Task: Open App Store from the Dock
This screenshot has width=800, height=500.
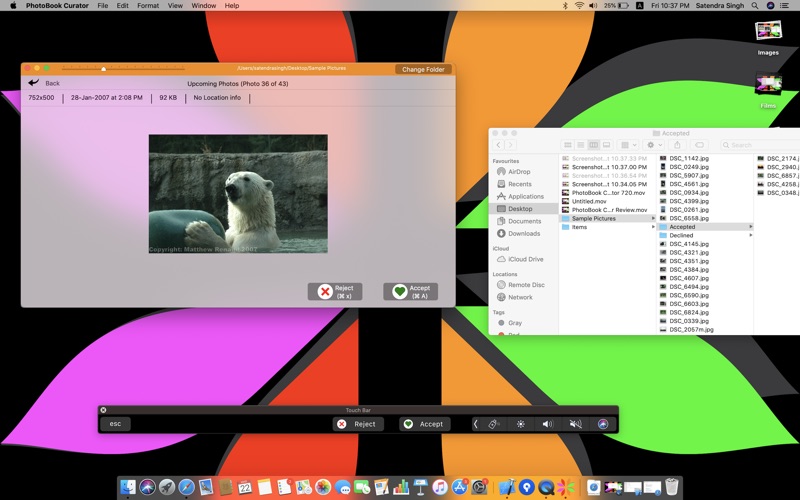Action: coord(460,487)
